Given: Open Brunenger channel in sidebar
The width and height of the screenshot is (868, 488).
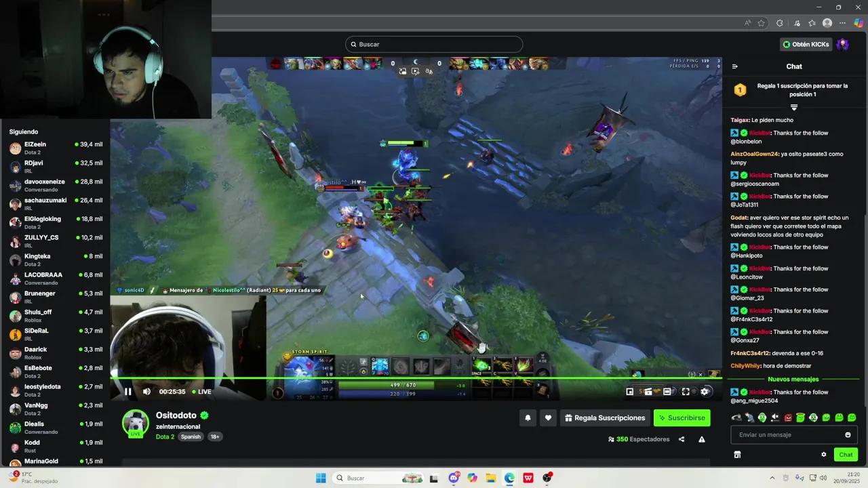Looking at the screenshot, I should (56, 297).
